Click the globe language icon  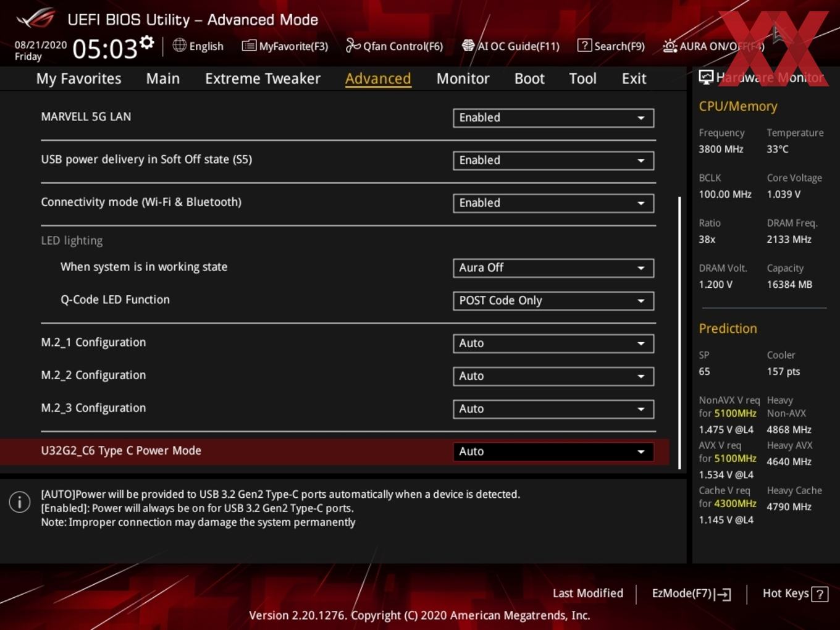pos(179,45)
